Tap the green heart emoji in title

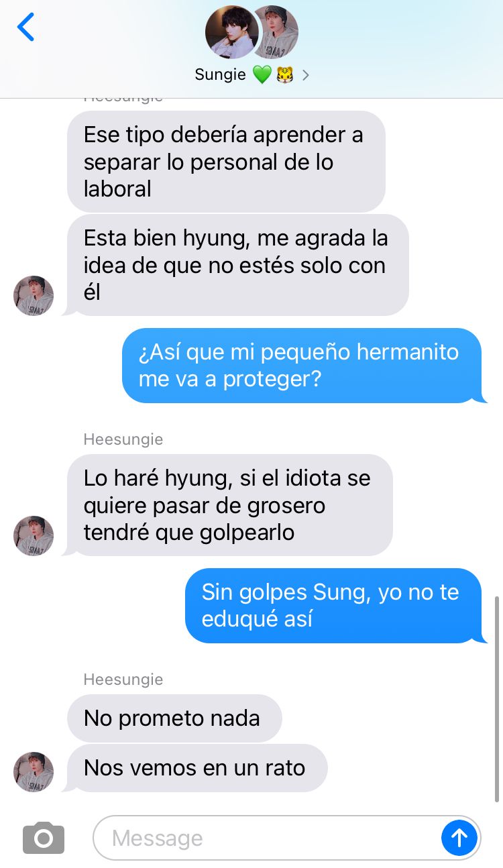[x=262, y=75]
